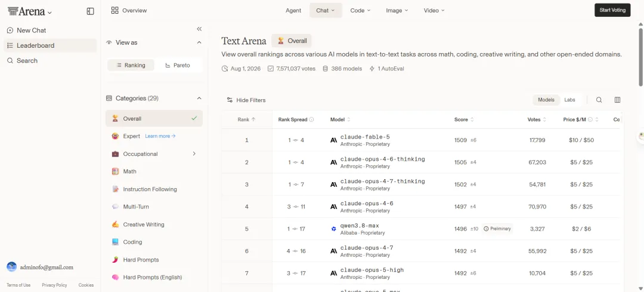Open the Terms of Use link
This screenshot has width=644, height=292.
coord(18,285)
